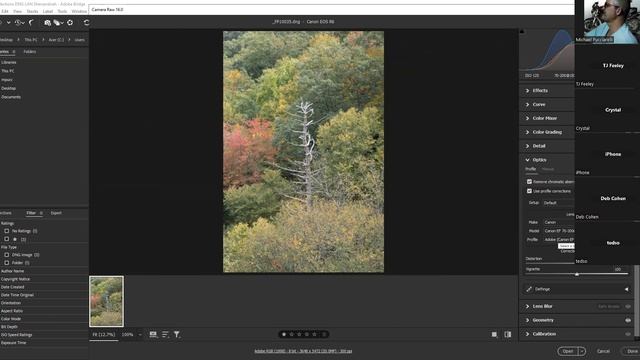
Task: Click the right panel vertical scrollbar
Action: click(637, 300)
